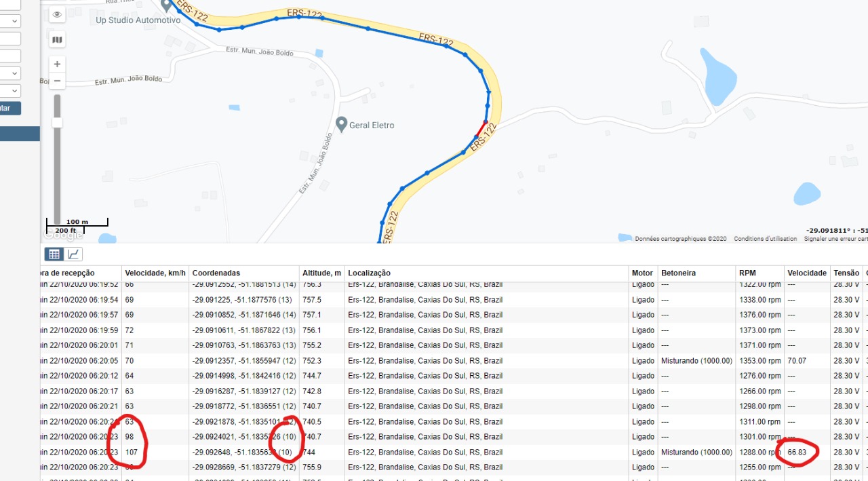Sort by the Velocidade, km/h column header

[155, 273]
